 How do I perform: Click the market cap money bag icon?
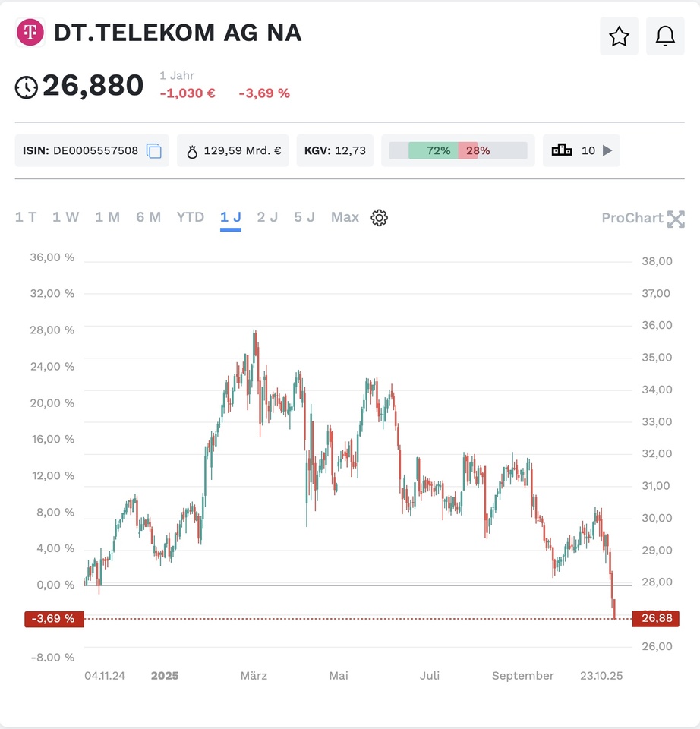coord(192,151)
